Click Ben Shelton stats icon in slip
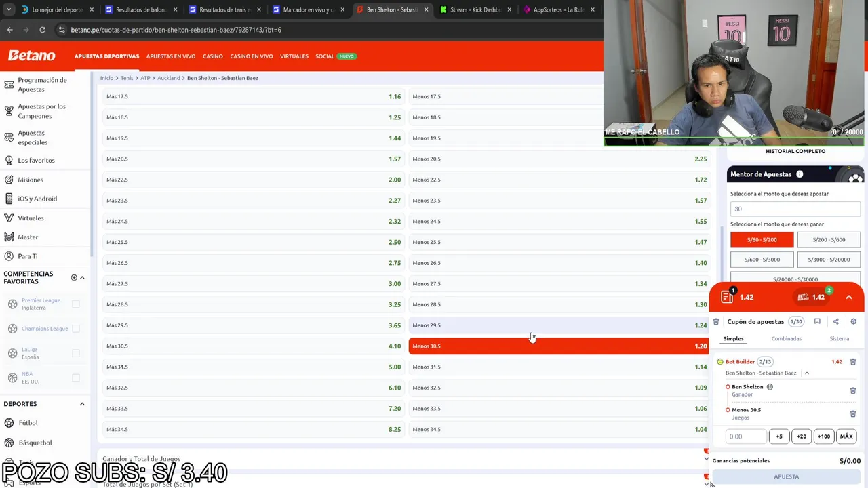The image size is (868, 488). click(x=770, y=387)
